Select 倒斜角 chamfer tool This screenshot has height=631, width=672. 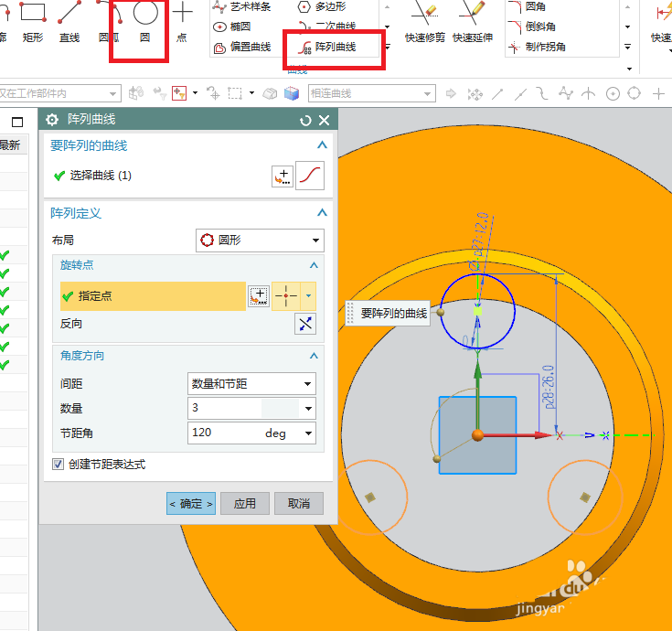(532, 27)
